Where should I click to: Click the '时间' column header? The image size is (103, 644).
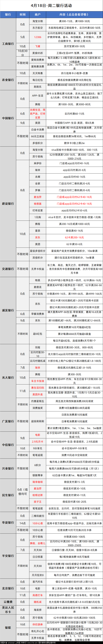coord(22,14)
